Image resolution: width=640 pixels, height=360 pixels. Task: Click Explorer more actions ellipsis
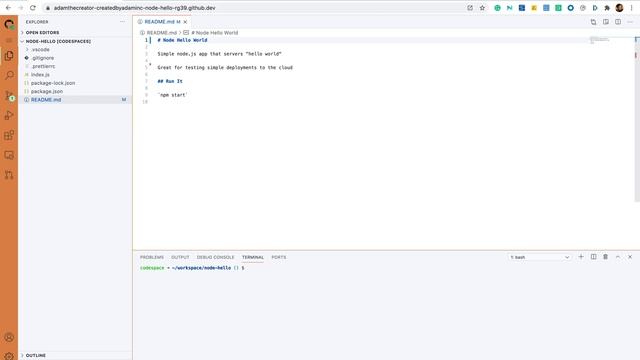coord(122,22)
